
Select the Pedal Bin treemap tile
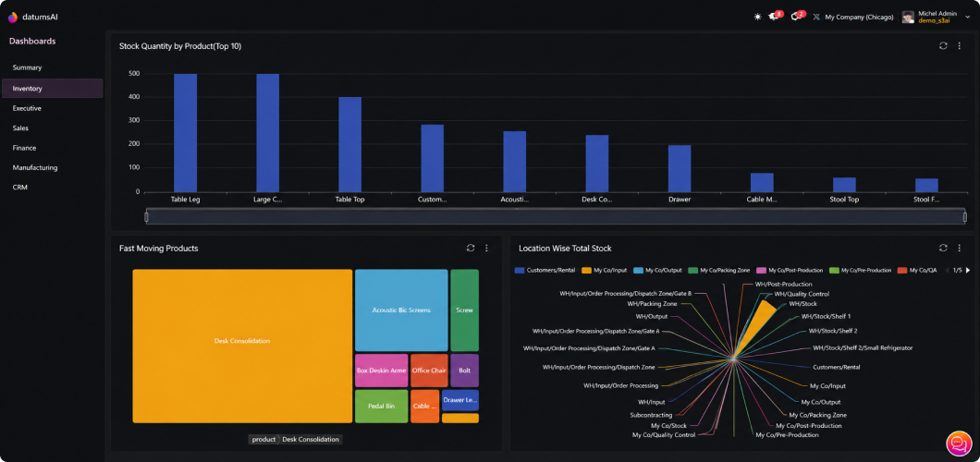point(381,406)
